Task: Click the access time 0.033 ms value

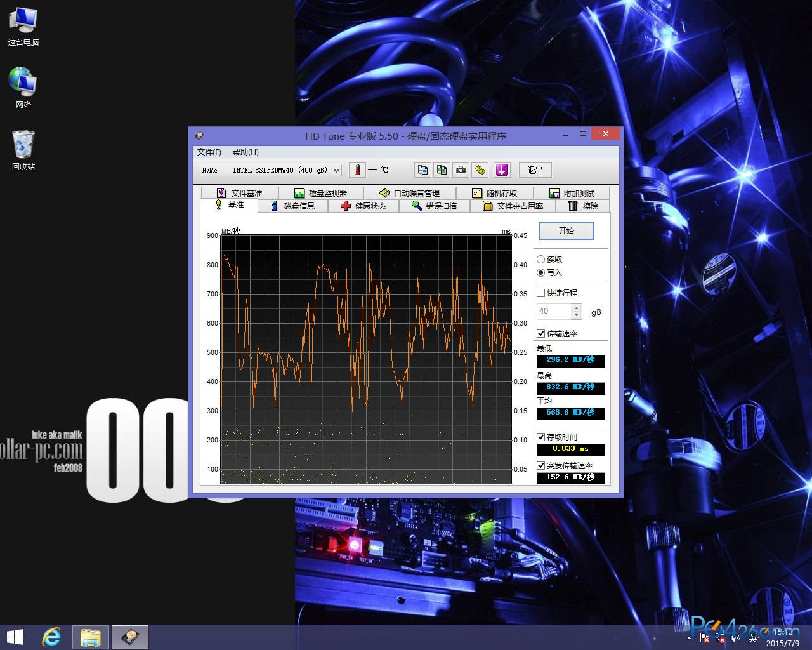Action: pos(570,449)
